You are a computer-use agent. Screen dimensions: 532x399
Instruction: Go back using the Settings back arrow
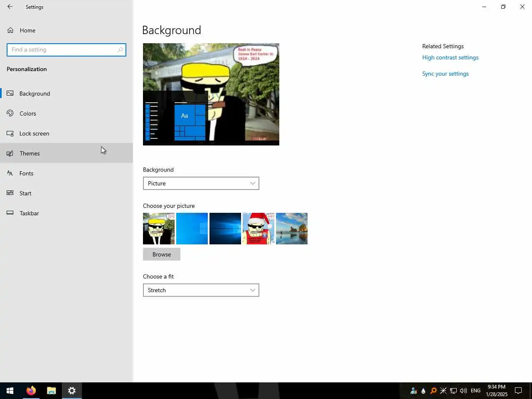[10, 7]
